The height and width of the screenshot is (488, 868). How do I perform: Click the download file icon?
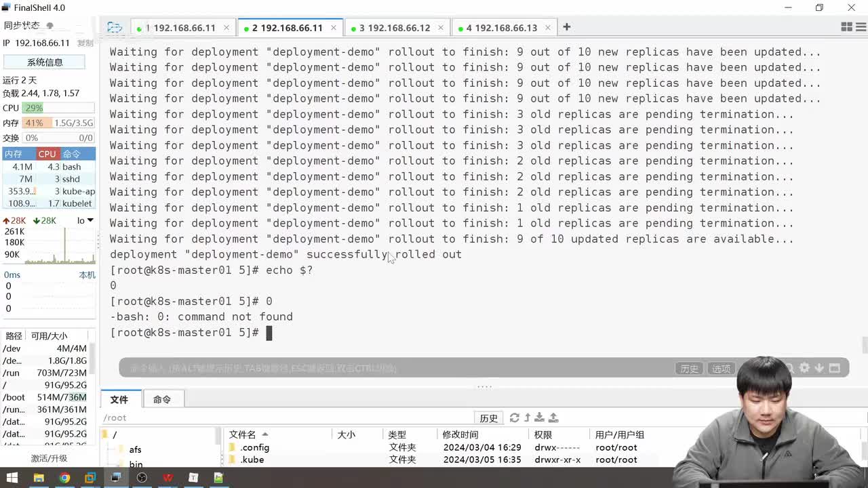[540, 418]
